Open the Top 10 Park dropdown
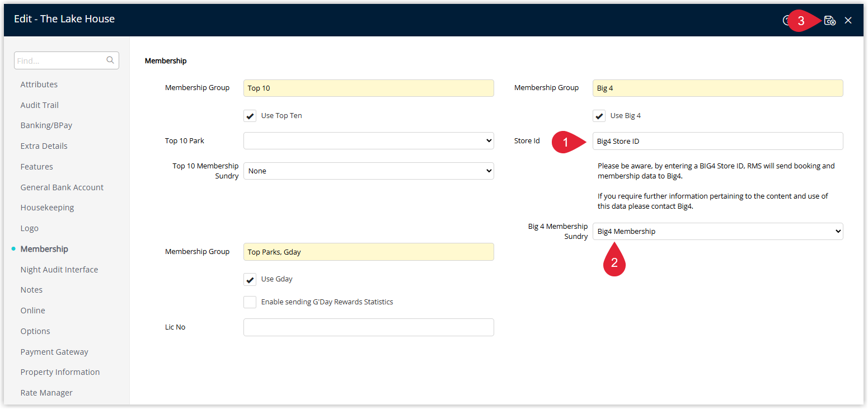The height and width of the screenshot is (409, 868). [x=369, y=141]
